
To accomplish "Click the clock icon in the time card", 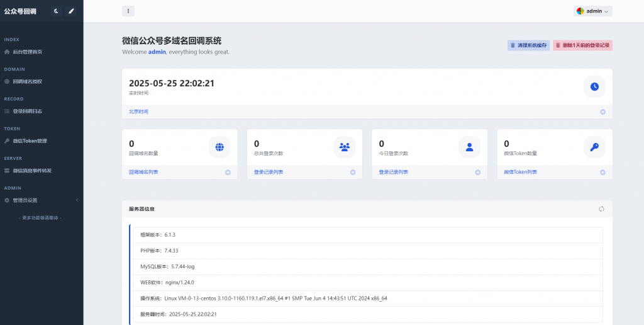I will click(594, 87).
